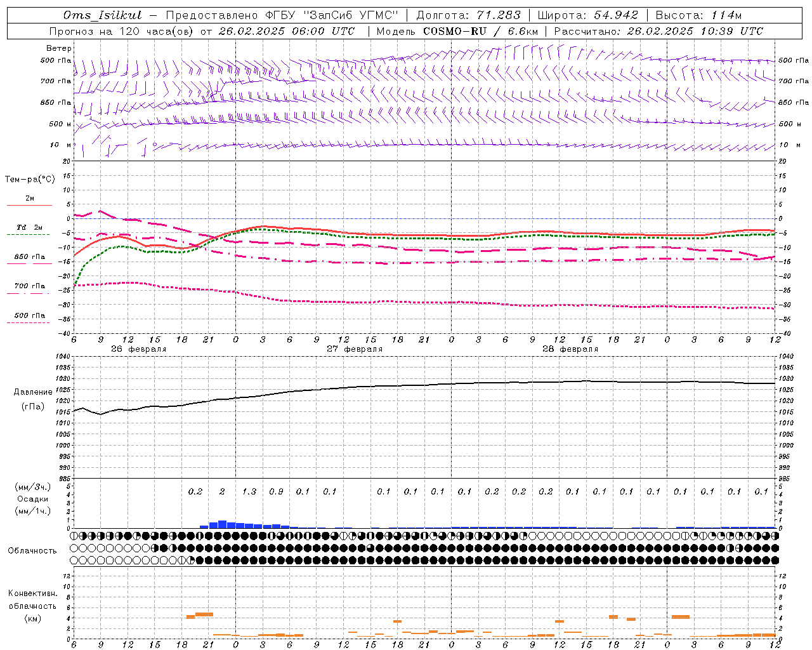Screen dimensions: 812x650
Task: Click the 3-hour precipitation value 1.3
Action: (x=249, y=491)
